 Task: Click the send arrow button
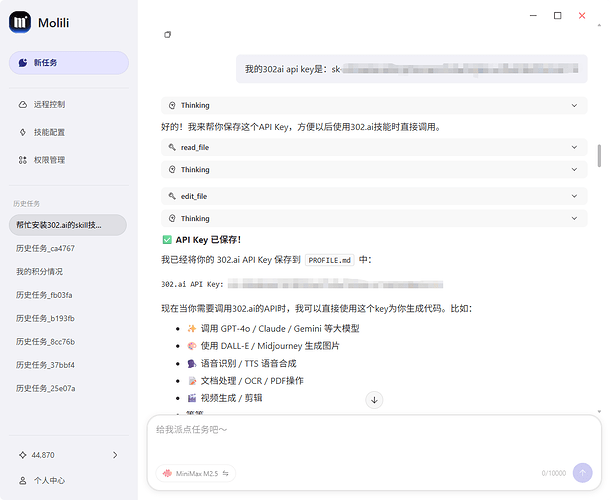(583, 473)
